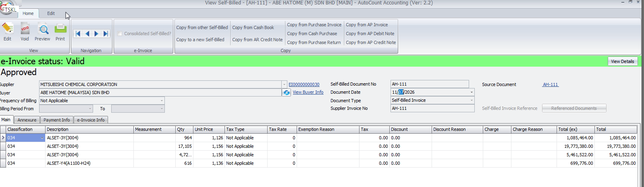This screenshot has height=187, width=644.
Task: Select quantity cell showing 616
Action: coord(185,163)
